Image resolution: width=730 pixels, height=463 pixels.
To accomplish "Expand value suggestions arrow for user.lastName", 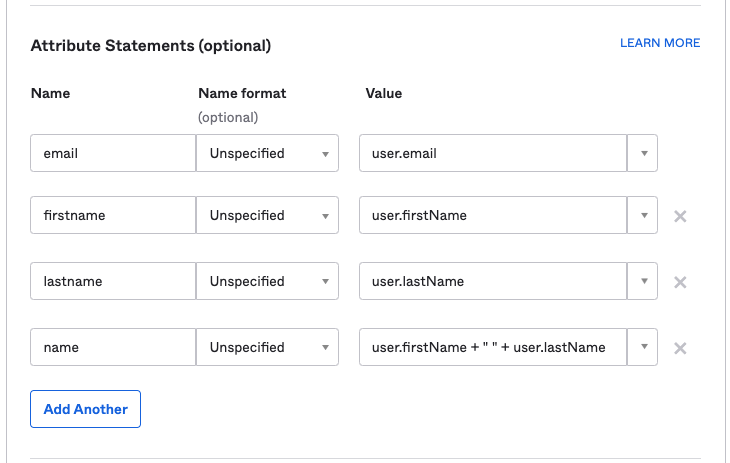I will 642,282.
